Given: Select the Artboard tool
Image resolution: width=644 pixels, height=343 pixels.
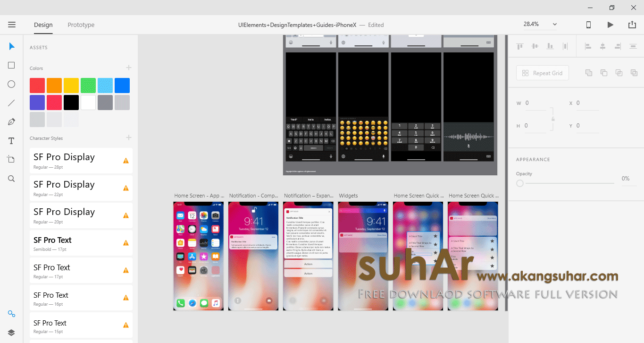Looking at the screenshot, I should click(x=11, y=159).
